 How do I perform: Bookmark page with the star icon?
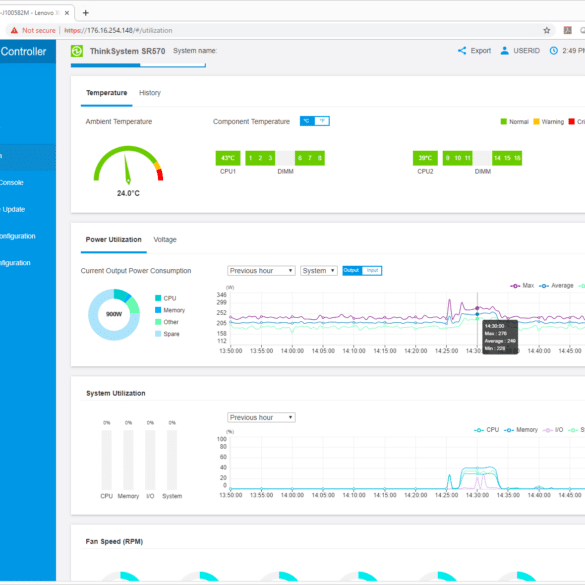547,31
